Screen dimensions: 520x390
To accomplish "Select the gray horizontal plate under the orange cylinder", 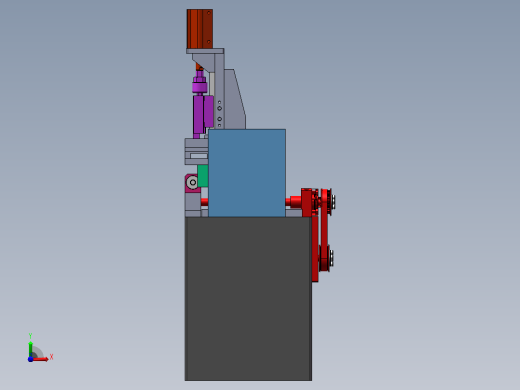I will click(205, 51).
